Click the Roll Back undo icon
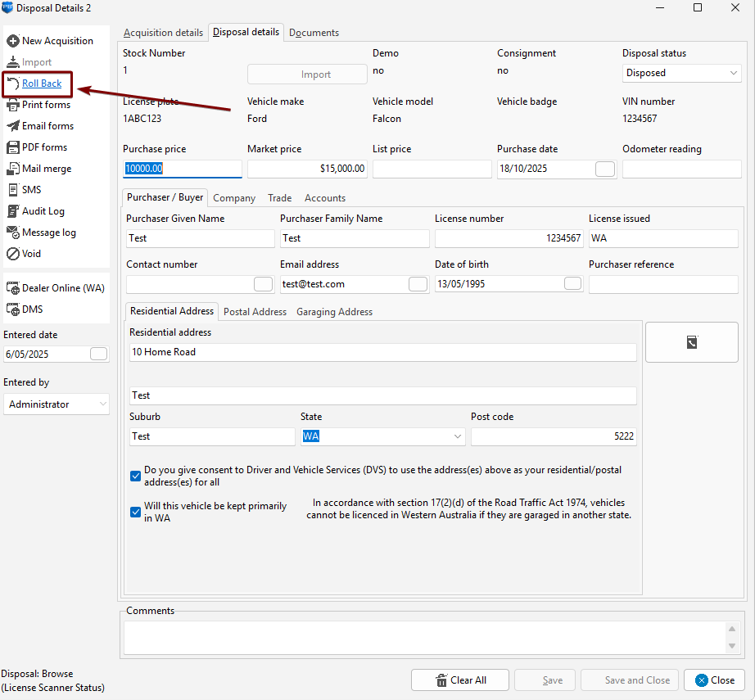Viewport: 755px width, 700px height. (x=13, y=84)
